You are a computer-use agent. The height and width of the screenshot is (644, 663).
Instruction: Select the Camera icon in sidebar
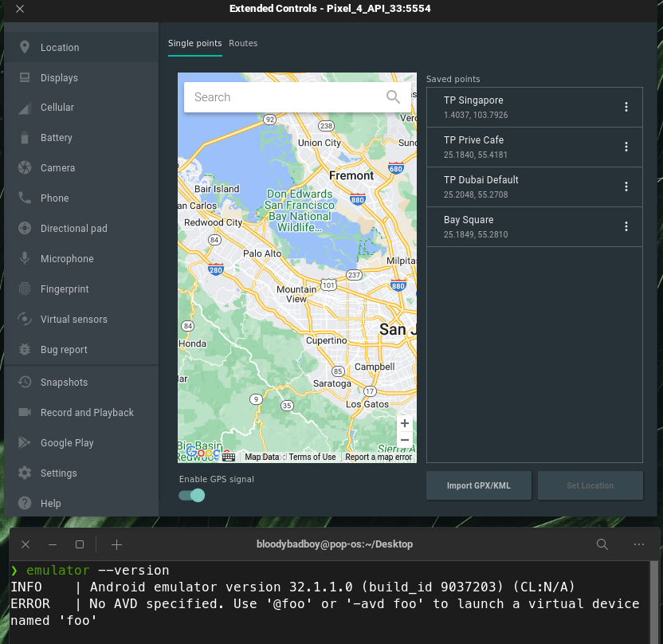25,168
